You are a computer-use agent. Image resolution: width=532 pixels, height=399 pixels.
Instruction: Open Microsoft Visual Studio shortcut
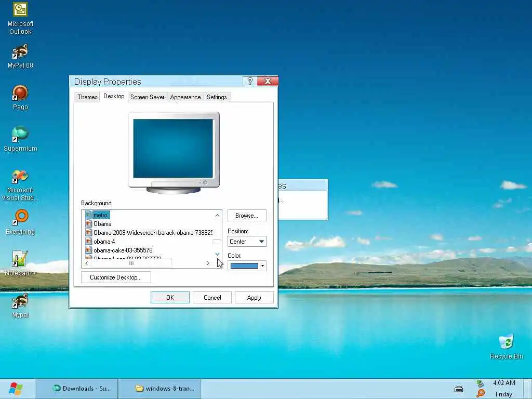pyautogui.click(x=20, y=185)
